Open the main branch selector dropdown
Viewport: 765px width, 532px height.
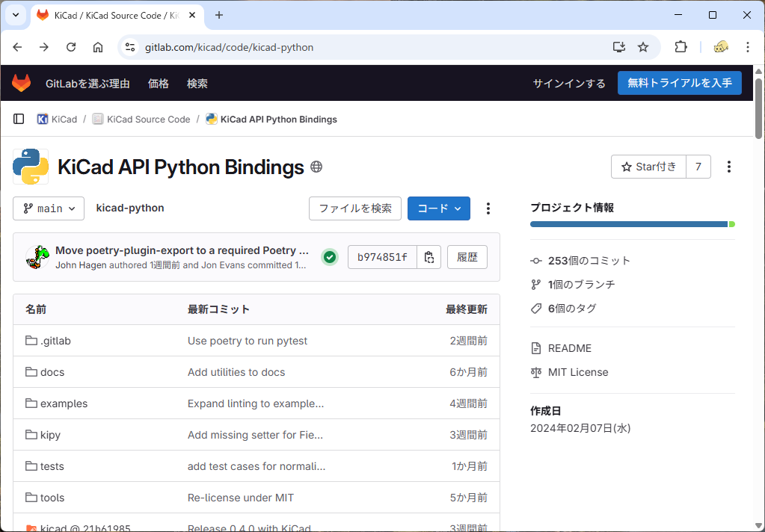(x=49, y=208)
